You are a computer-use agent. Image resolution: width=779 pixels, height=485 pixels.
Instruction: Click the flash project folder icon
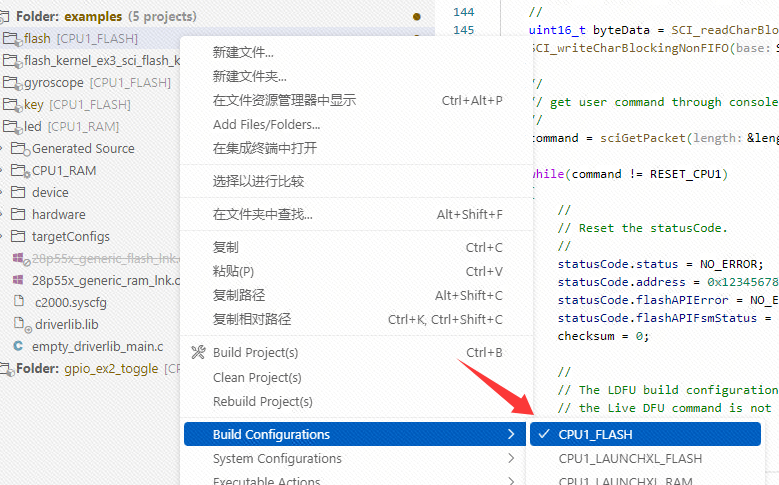coord(12,39)
